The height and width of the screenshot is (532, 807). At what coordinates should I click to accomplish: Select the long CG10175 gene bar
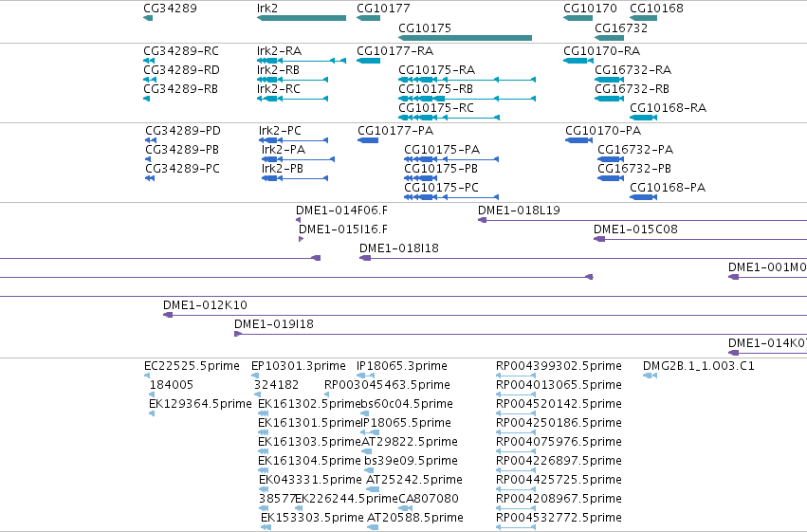[466, 38]
